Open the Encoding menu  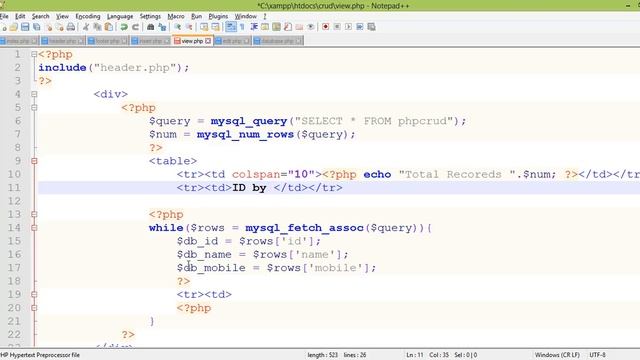point(88,16)
